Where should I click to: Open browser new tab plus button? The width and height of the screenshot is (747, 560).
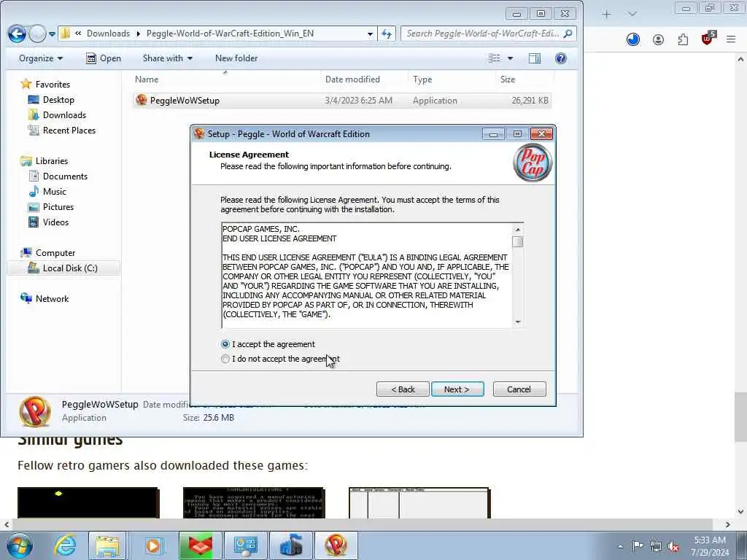(x=606, y=15)
